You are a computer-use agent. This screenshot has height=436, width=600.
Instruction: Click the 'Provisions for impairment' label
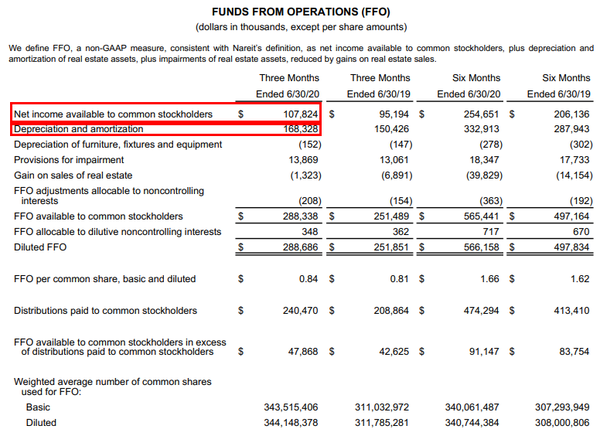pyautogui.click(x=69, y=160)
